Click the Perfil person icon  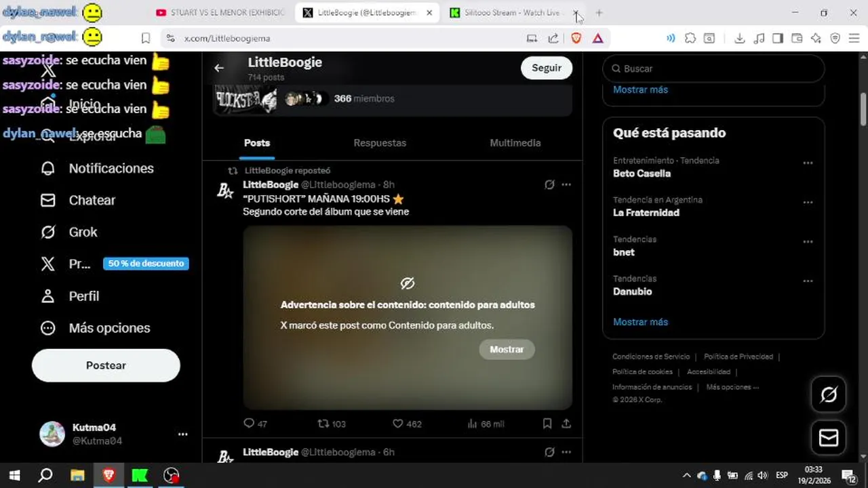pyautogui.click(x=47, y=296)
